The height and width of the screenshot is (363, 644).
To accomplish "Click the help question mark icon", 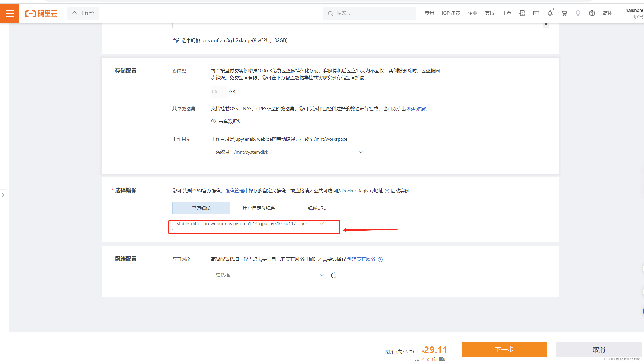I will point(387,191).
